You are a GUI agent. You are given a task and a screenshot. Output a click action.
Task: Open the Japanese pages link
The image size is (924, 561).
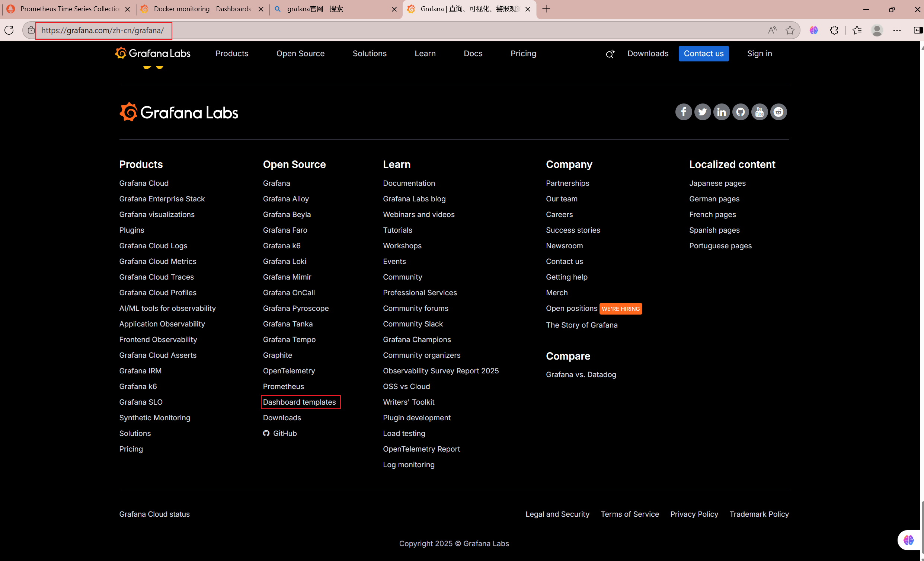(x=717, y=183)
